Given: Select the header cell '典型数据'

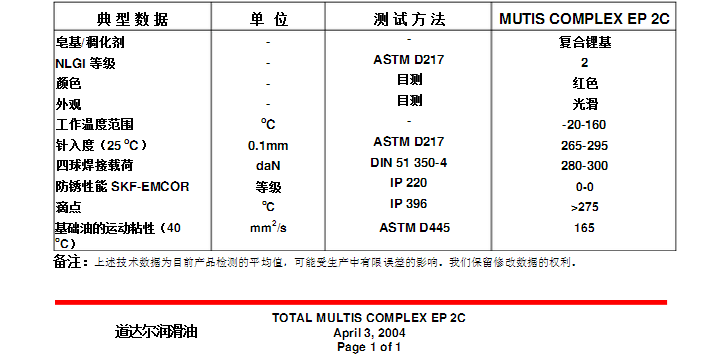Looking at the screenshot, I should coord(132,19).
